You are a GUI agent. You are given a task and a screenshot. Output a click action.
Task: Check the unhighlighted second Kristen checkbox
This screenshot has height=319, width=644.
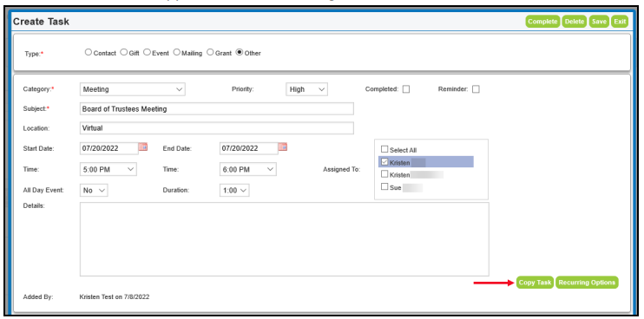point(384,174)
